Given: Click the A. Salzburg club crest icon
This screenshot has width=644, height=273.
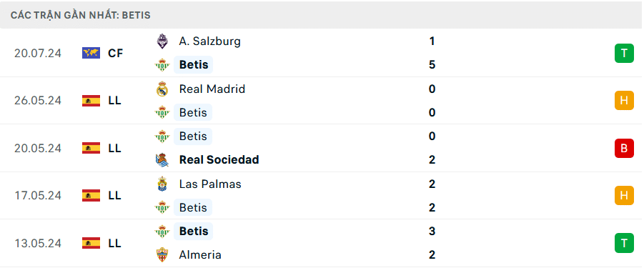Looking at the screenshot, I should pos(162,41).
